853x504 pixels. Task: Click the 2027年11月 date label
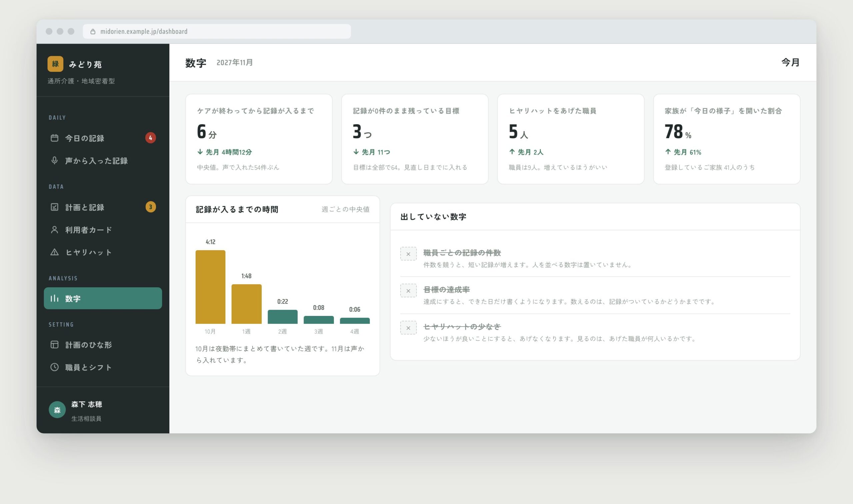(x=235, y=63)
